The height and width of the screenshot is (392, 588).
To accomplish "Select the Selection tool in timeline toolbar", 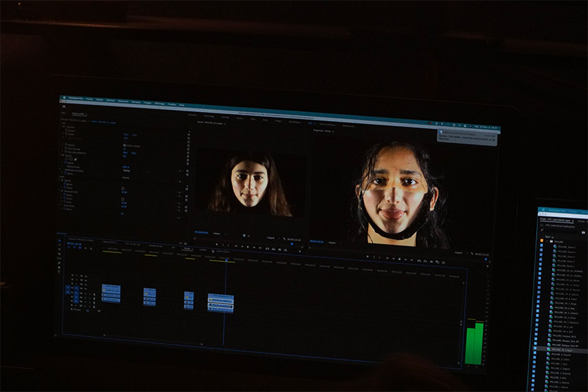I will point(59,240).
